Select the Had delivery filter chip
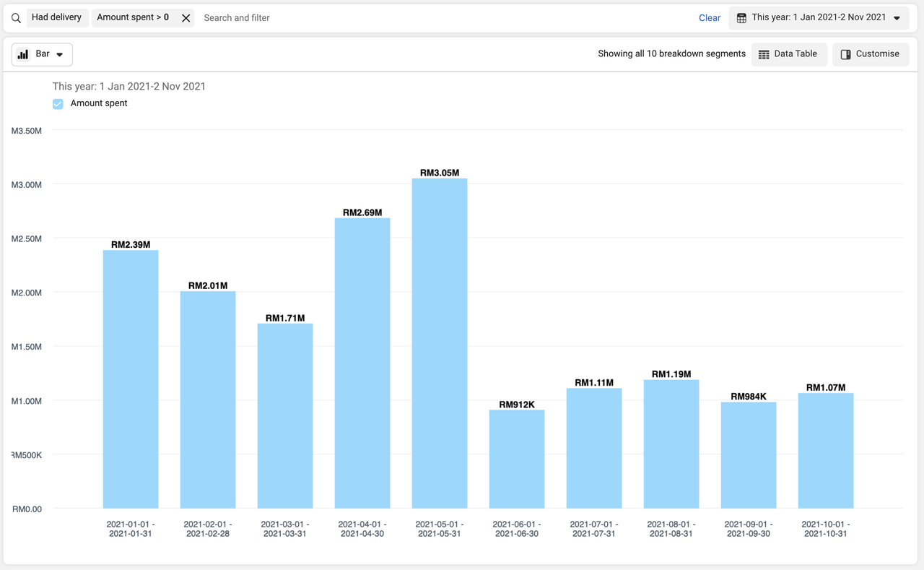This screenshot has height=570, width=924. (56, 17)
